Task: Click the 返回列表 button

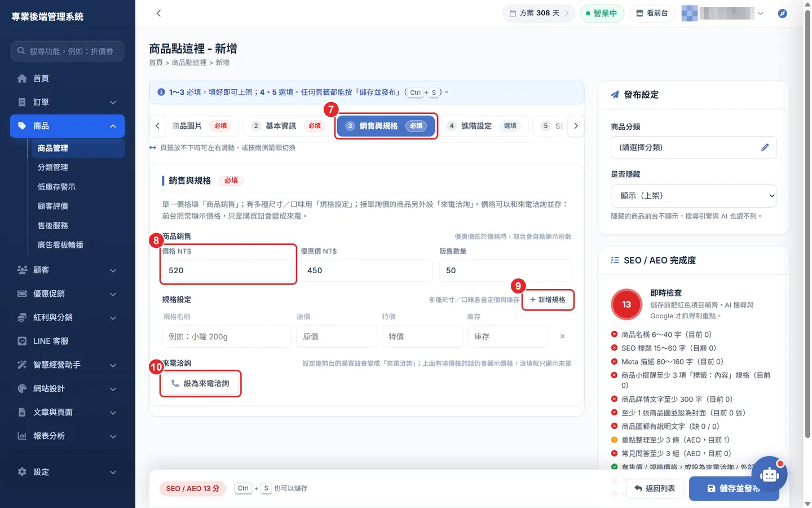Action: [x=655, y=488]
